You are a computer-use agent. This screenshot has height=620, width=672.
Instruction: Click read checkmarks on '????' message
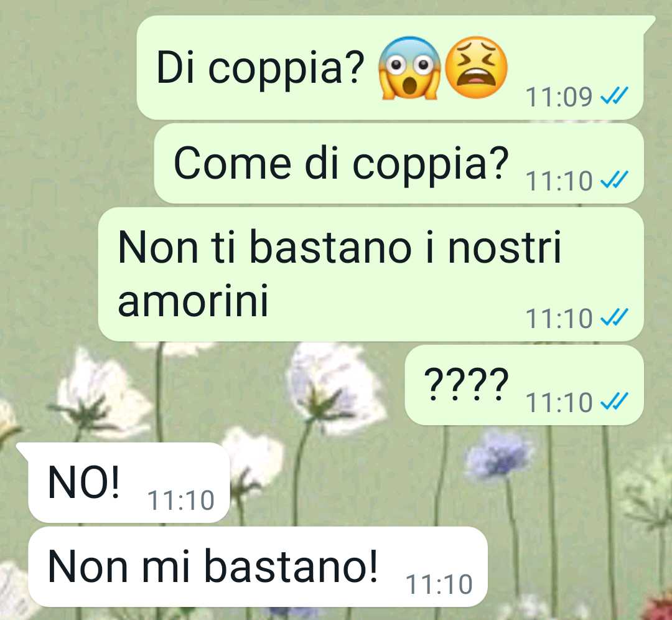point(614,402)
